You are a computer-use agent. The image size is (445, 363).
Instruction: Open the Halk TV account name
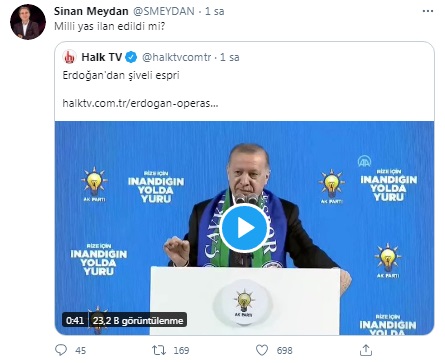coord(102,57)
